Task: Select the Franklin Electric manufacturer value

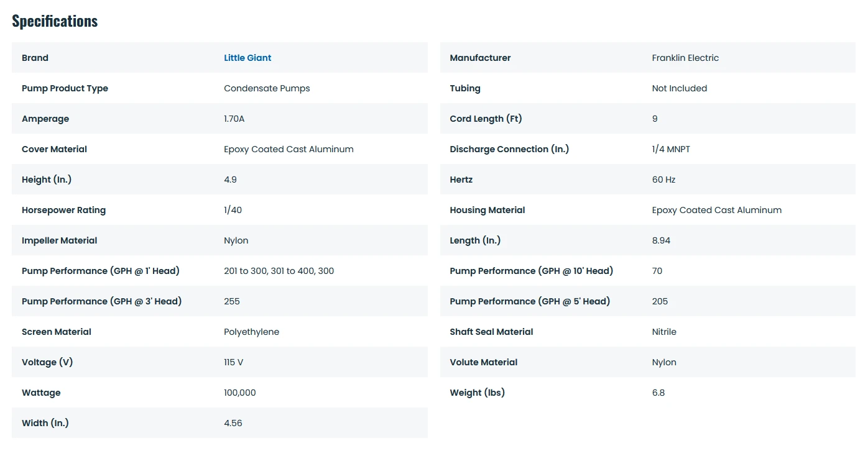Action: 685,58
